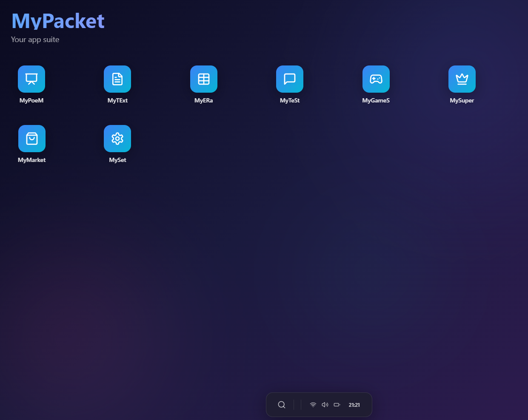Screen dimensions: 528x420
Task: Check battery status in the taskbar
Action: (x=337, y=405)
